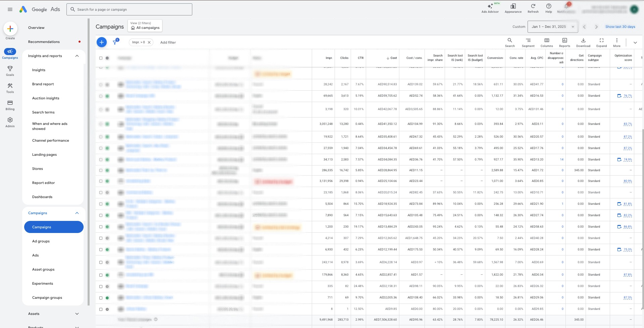Click the Columns icon to modify columns
The image size is (644, 328).
coord(546,42)
